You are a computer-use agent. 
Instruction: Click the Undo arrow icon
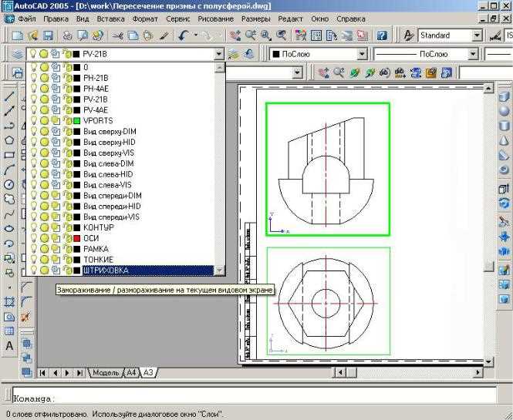coord(182,35)
